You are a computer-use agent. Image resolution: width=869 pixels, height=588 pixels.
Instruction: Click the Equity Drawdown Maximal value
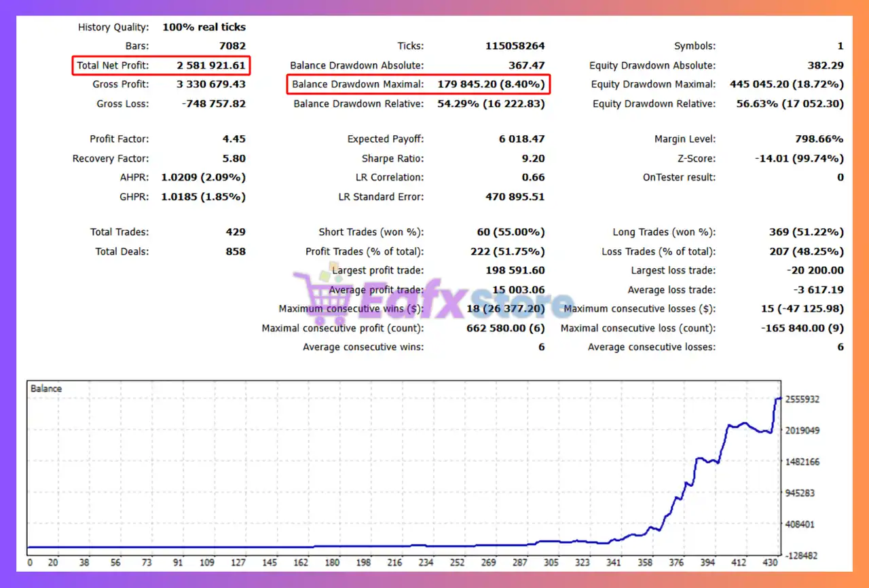[x=786, y=85]
